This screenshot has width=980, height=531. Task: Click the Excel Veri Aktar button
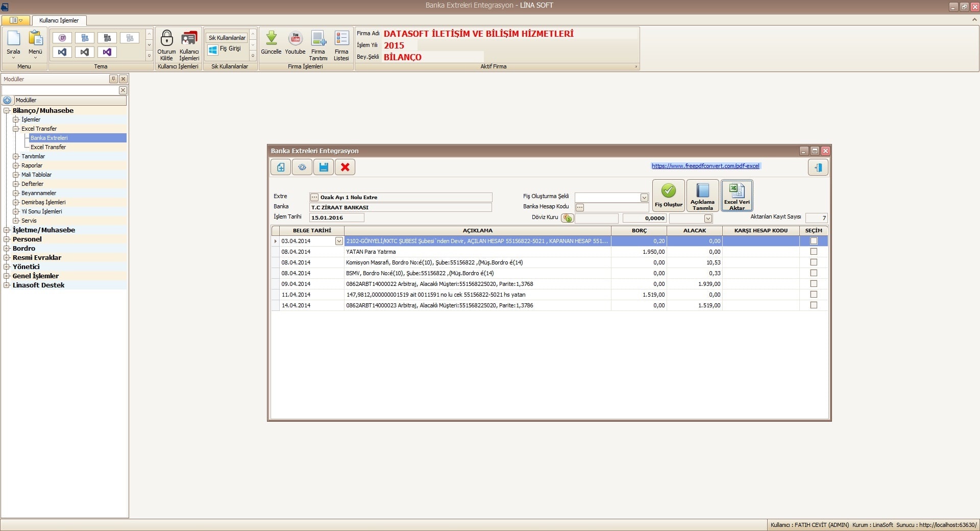tap(737, 195)
